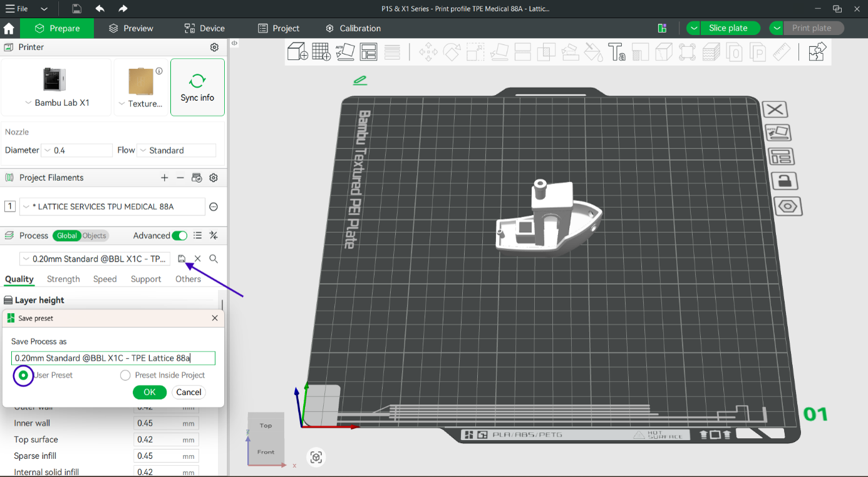Click the plate type info icon
This screenshot has width=868, height=477.
pyautogui.click(x=159, y=71)
